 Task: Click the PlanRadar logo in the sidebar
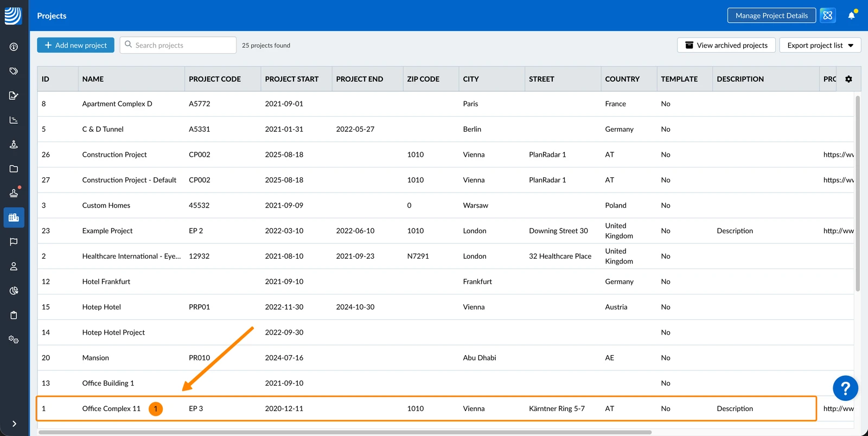coord(13,16)
